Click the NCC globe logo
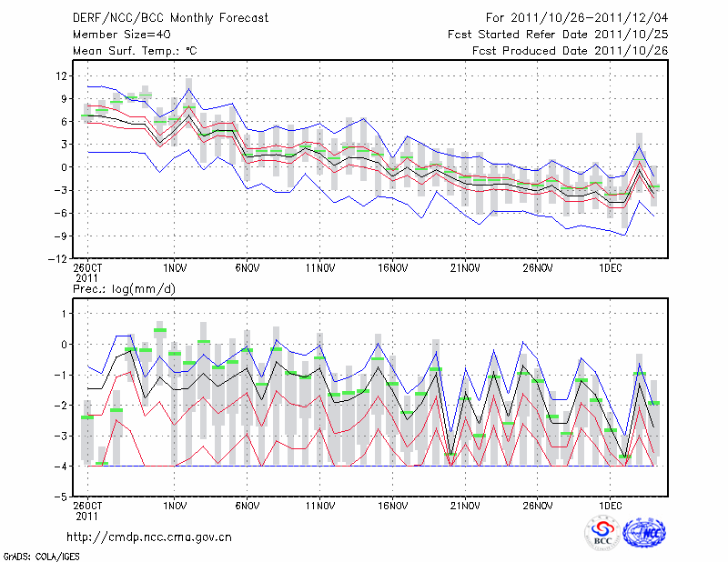Viewport: 728px width, 562px height. tap(643, 533)
